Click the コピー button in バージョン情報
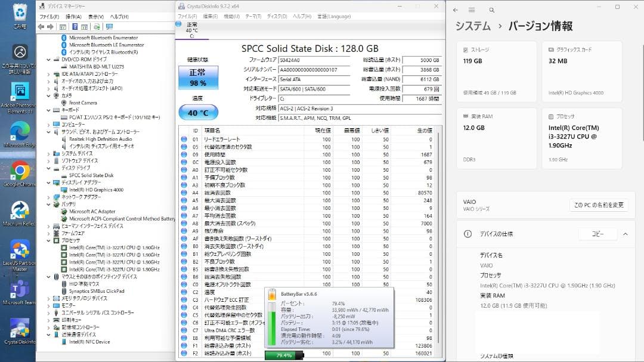The image size is (644, 362). coord(597,234)
